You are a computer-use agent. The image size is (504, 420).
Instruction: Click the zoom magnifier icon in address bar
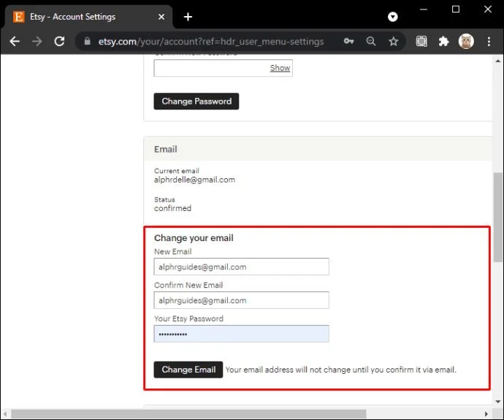[370, 41]
